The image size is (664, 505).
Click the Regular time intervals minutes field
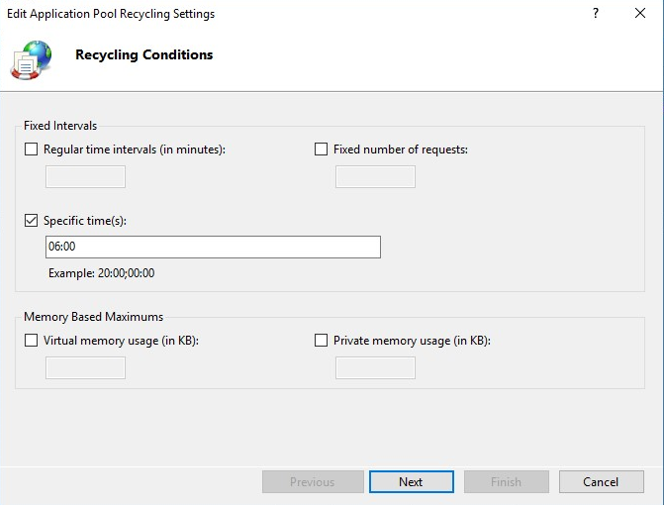coord(86,177)
